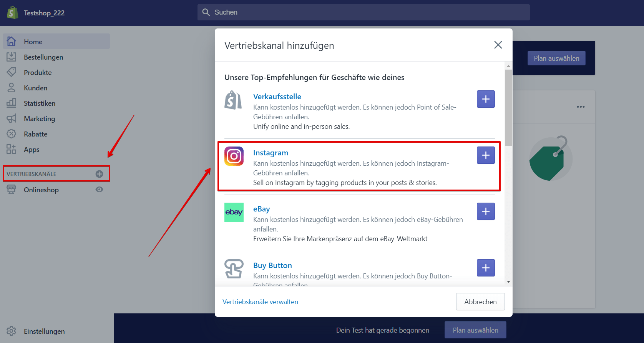The width and height of the screenshot is (644, 343).
Task: Add a sales channel via plus icon
Action: (99, 174)
